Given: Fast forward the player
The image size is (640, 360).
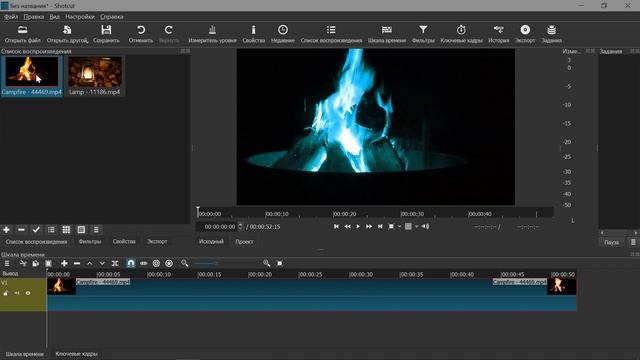Looking at the screenshot, I should click(x=369, y=227).
